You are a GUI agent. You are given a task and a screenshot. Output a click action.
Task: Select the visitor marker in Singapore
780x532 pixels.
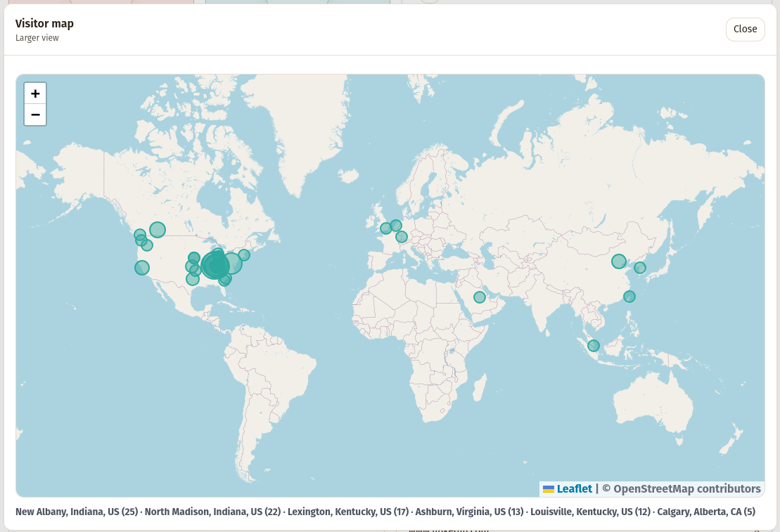(x=594, y=346)
